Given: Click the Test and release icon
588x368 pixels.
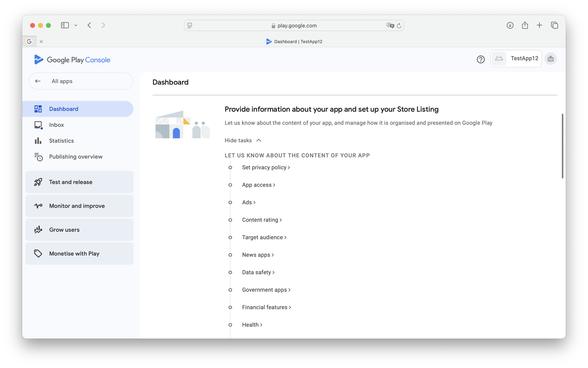Looking at the screenshot, I should (38, 181).
